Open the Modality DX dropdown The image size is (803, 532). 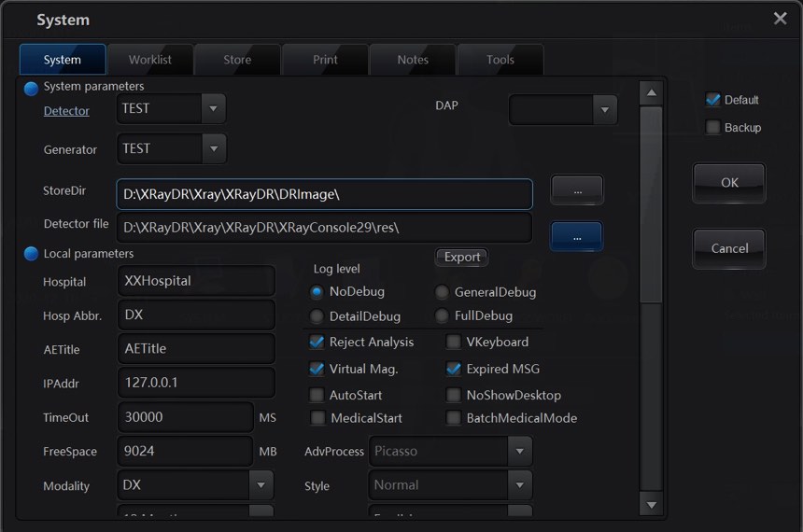261,485
